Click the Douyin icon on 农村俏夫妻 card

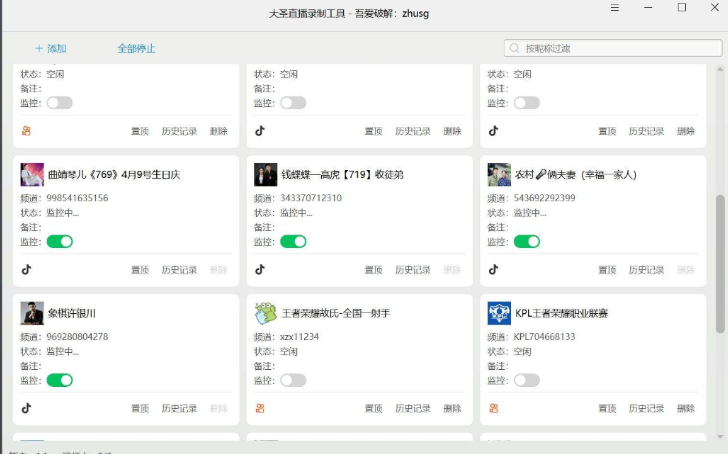(493, 269)
